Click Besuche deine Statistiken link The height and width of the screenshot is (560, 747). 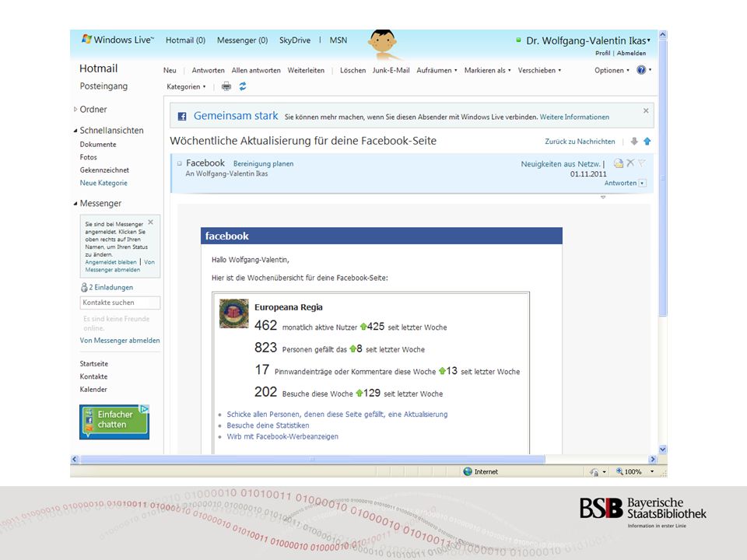268,425
